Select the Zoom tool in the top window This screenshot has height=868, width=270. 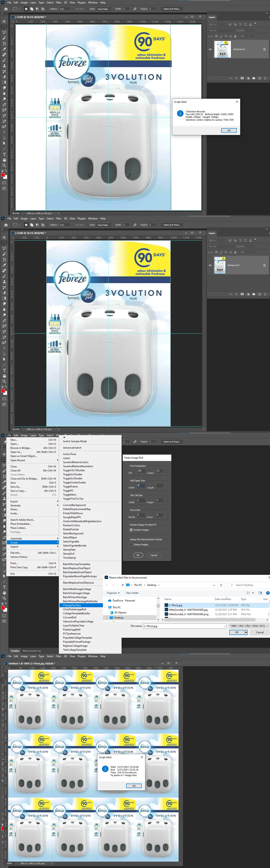pos(4,165)
